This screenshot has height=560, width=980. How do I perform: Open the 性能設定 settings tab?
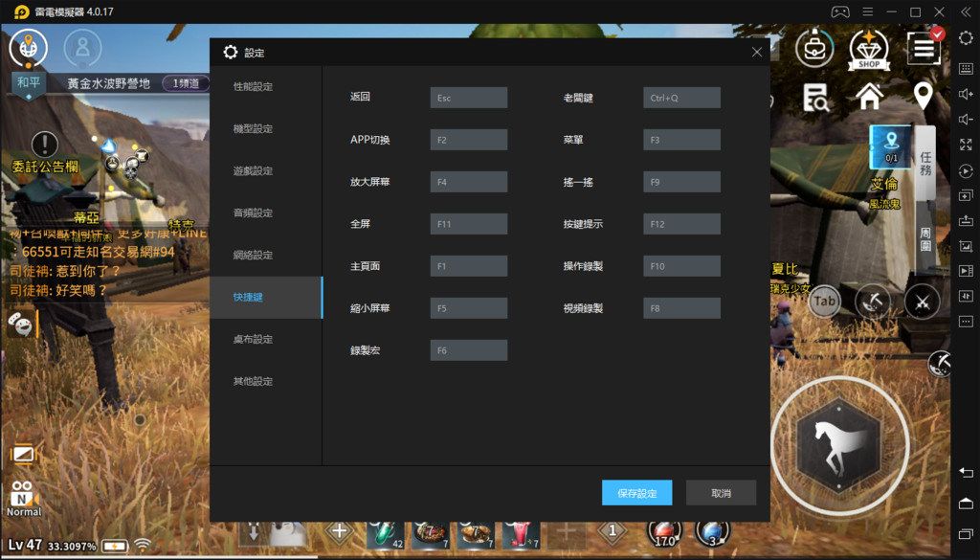pos(253,86)
